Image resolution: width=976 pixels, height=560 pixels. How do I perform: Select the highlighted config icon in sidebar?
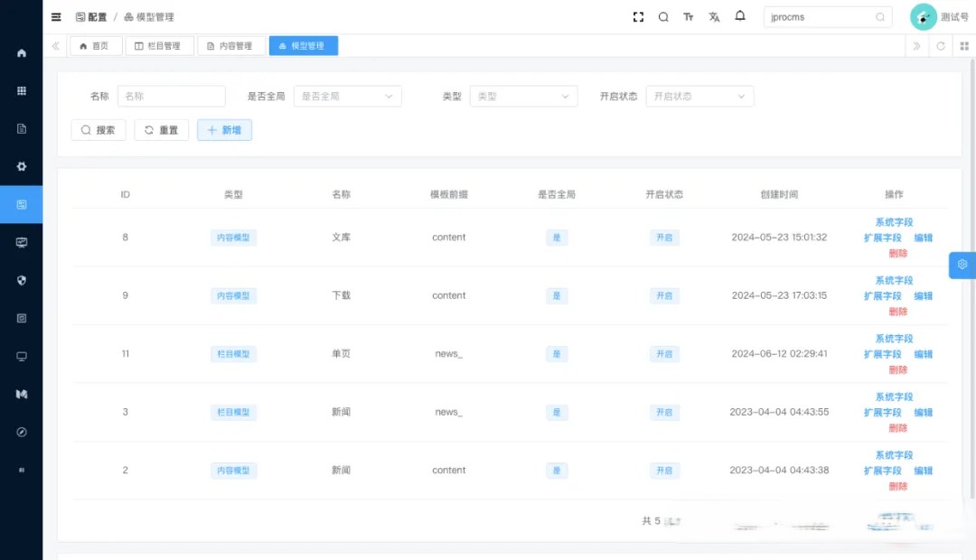[22, 205]
